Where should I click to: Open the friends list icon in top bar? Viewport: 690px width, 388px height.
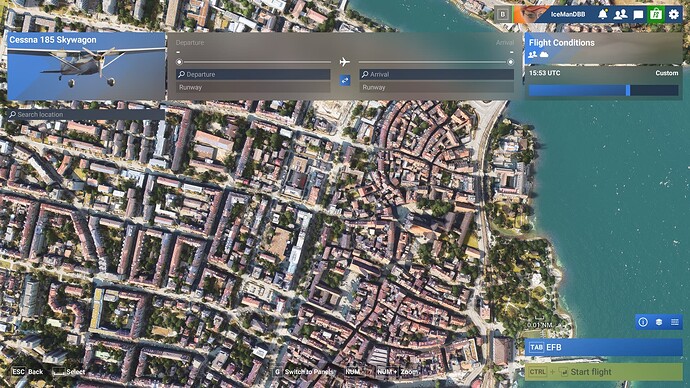(x=620, y=15)
